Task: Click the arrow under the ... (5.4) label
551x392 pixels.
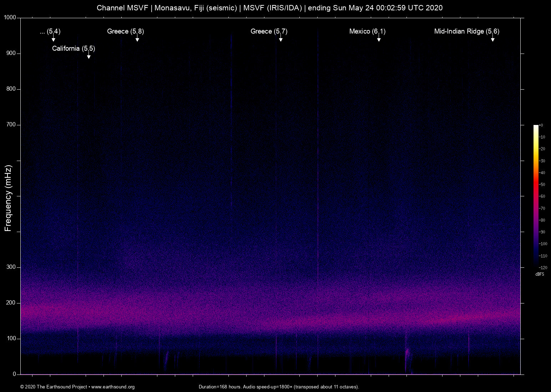Action: (53, 39)
